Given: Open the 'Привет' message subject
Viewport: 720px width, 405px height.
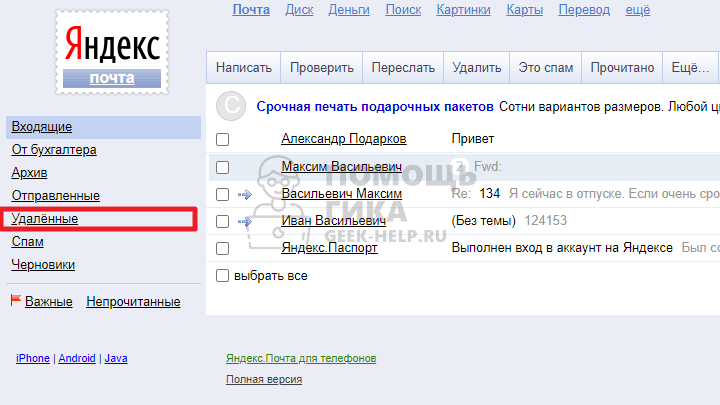Looking at the screenshot, I should (472, 139).
